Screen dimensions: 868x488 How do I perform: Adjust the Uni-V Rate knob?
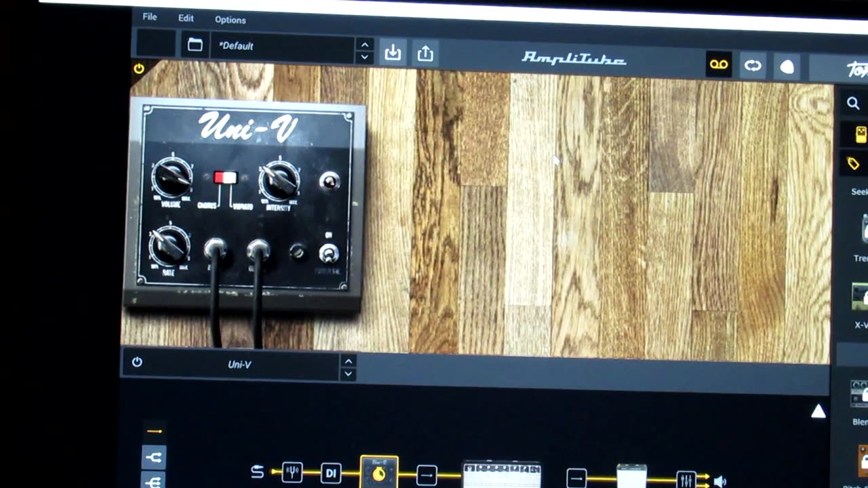[168, 245]
